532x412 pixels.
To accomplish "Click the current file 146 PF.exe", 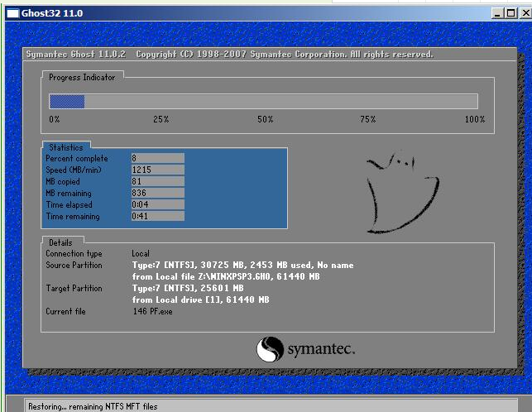I will pyautogui.click(x=153, y=311).
